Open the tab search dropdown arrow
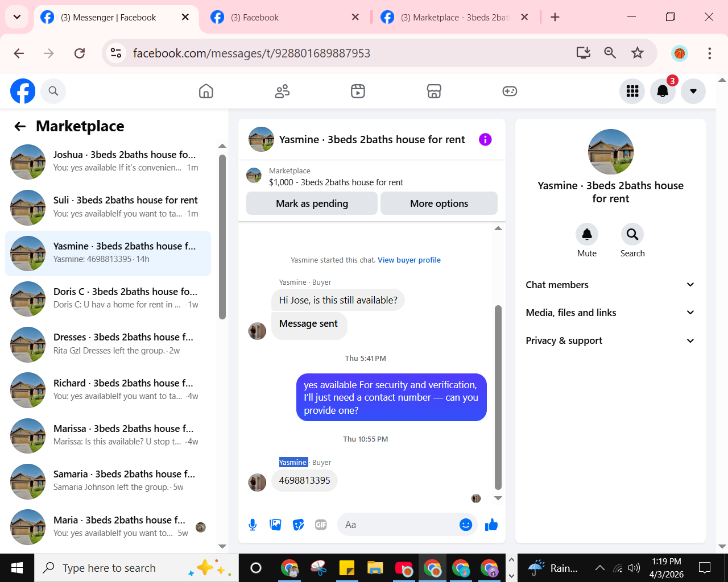 click(17, 17)
